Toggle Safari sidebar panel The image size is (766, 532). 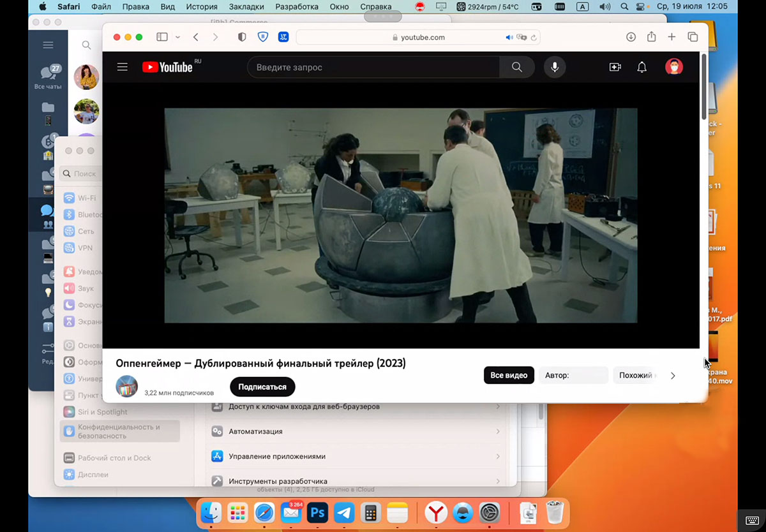tap(162, 37)
